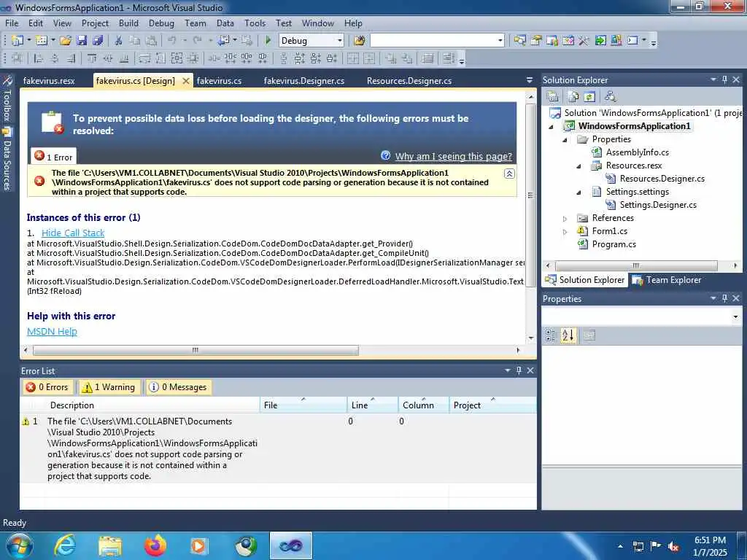The width and height of the screenshot is (747, 560).
Task: Switch to the Team Explorer tab
Action: click(667, 280)
